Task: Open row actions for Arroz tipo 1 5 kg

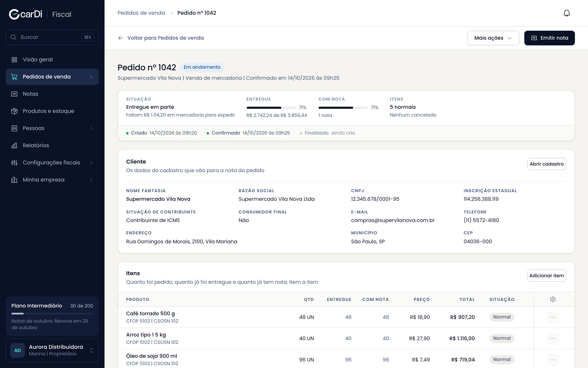Action: (553, 338)
